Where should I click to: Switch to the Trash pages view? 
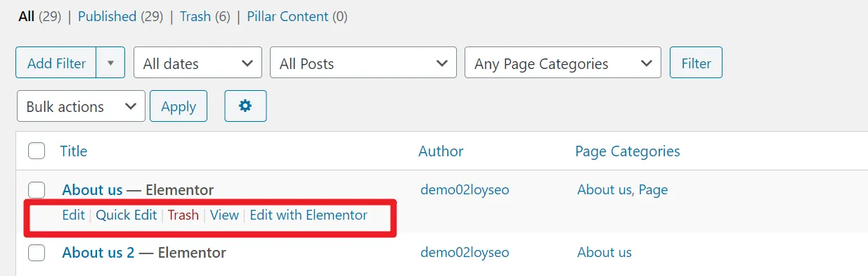195,15
